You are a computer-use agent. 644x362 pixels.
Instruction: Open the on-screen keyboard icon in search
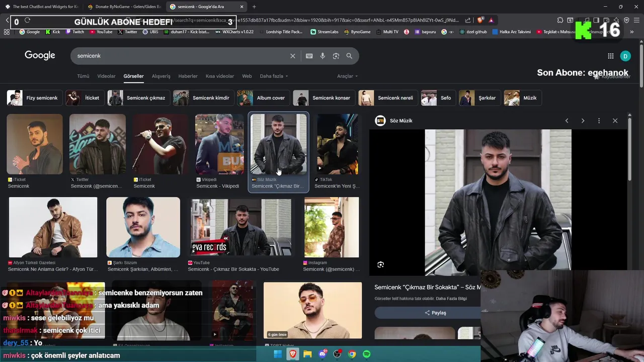point(309,56)
